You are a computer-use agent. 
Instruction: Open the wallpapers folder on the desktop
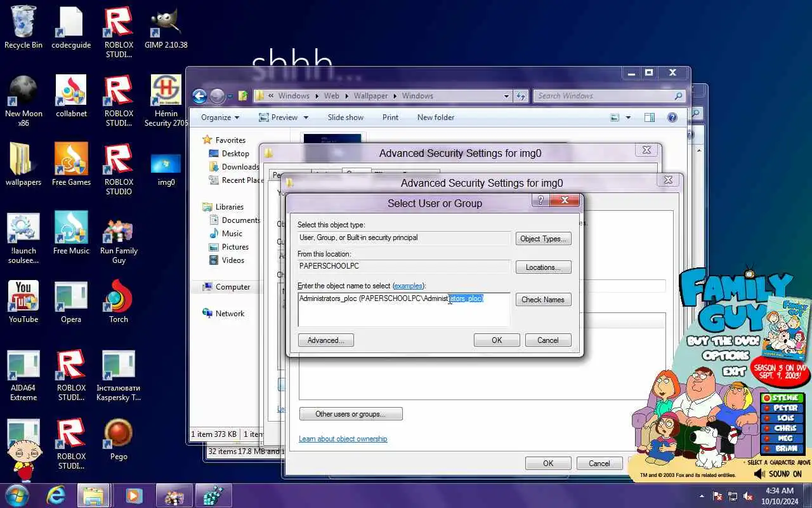tap(23, 165)
